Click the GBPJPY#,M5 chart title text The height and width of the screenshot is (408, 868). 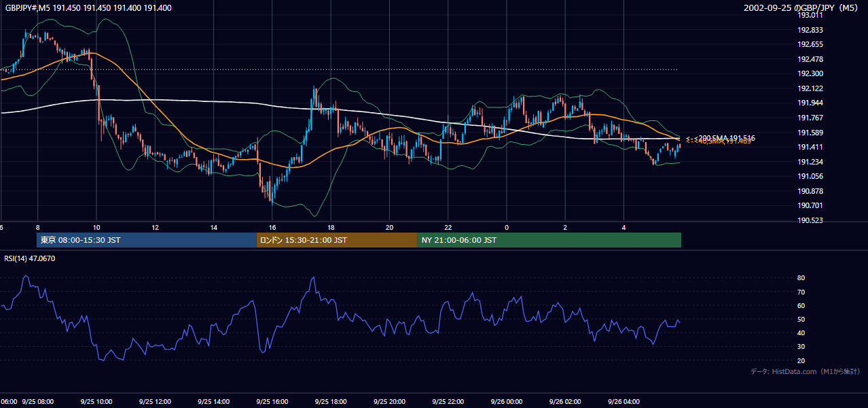(88, 7)
